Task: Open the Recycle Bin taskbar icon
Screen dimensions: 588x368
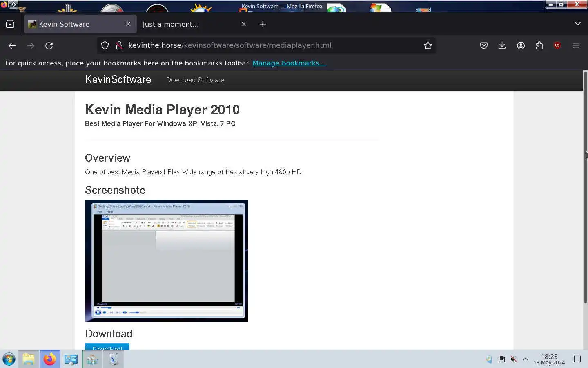Action: click(114, 359)
